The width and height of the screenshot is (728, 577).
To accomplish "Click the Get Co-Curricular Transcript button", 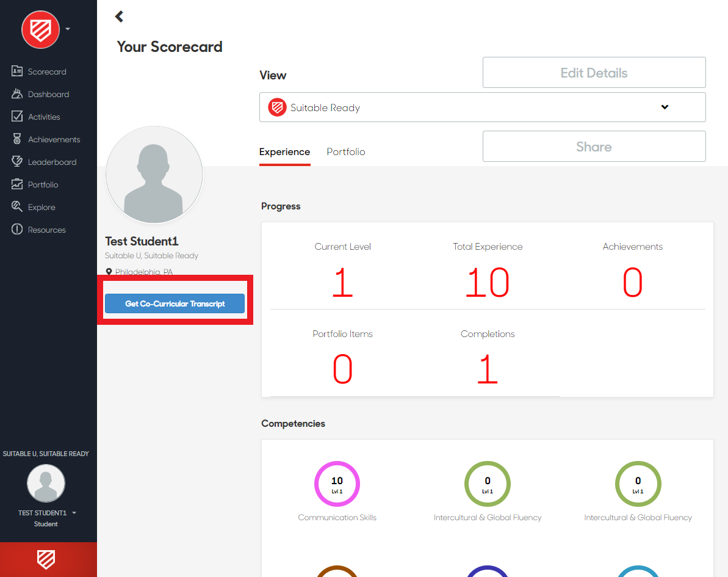I will click(x=175, y=303).
